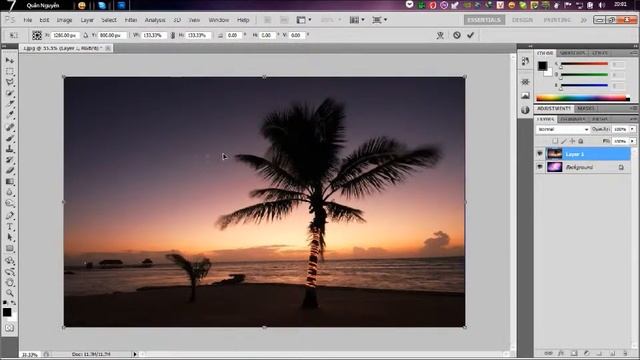Image resolution: width=640 pixels, height=360 pixels.
Task: Select the Lasso tool
Action: [x=10, y=82]
